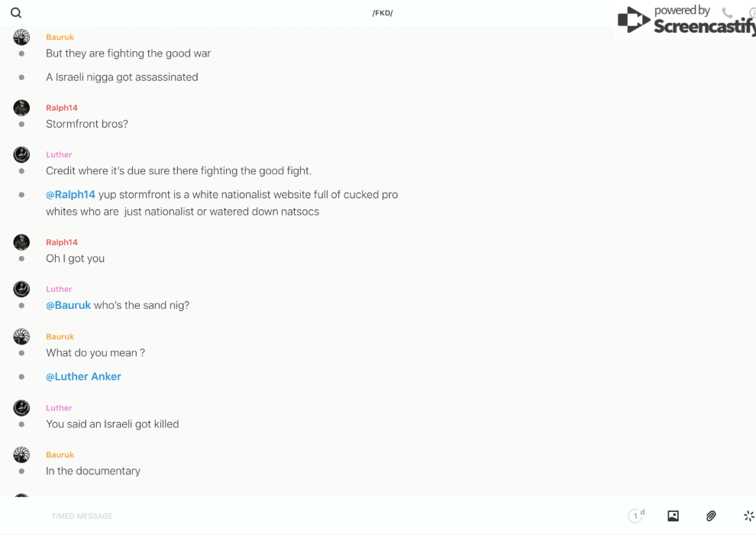Click the image picture icon in message bar

pos(673,516)
